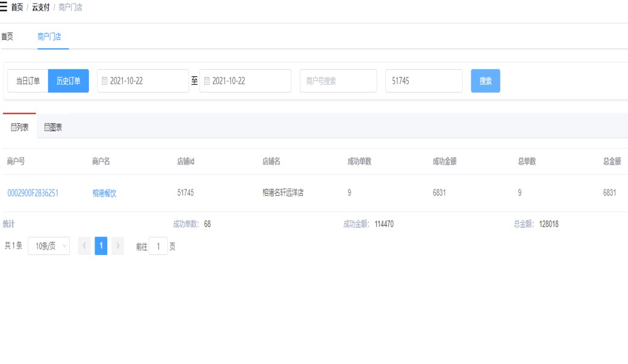Open the 首页 tab in tab bar

point(7,37)
